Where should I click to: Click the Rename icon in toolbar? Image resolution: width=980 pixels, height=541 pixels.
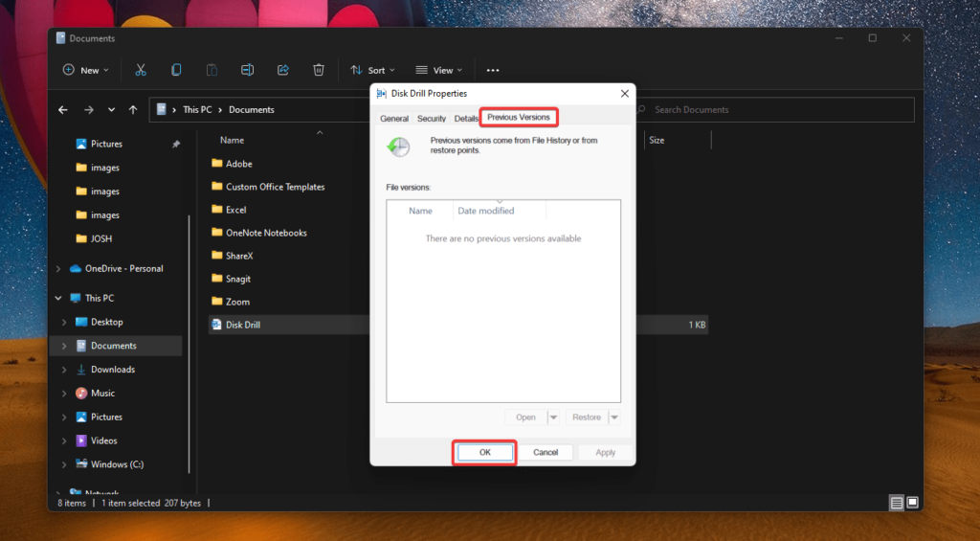point(247,70)
